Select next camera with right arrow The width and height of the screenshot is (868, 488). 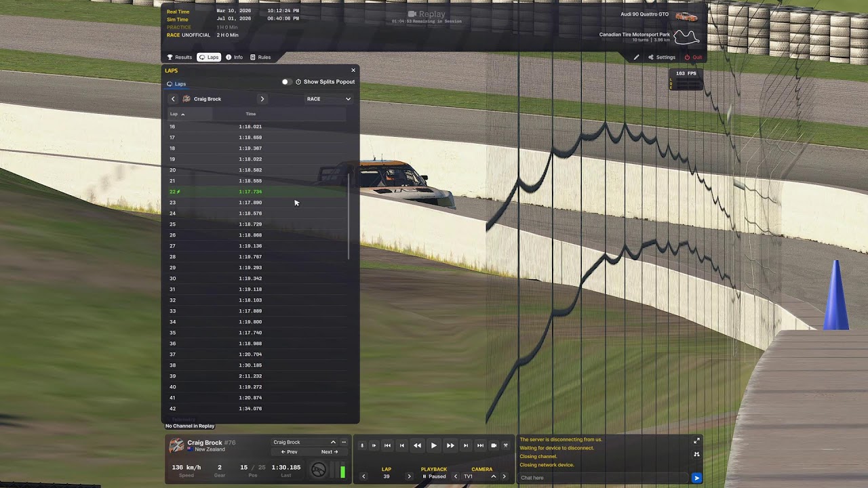point(504,476)
